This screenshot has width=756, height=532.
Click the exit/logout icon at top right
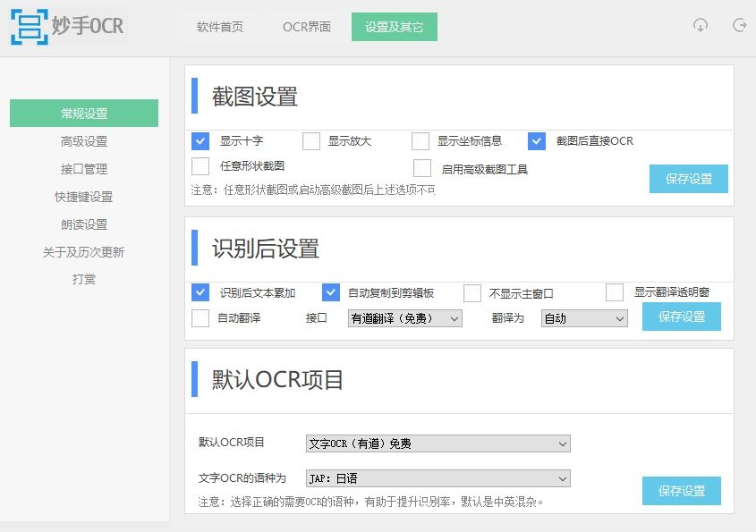(739, 25)
